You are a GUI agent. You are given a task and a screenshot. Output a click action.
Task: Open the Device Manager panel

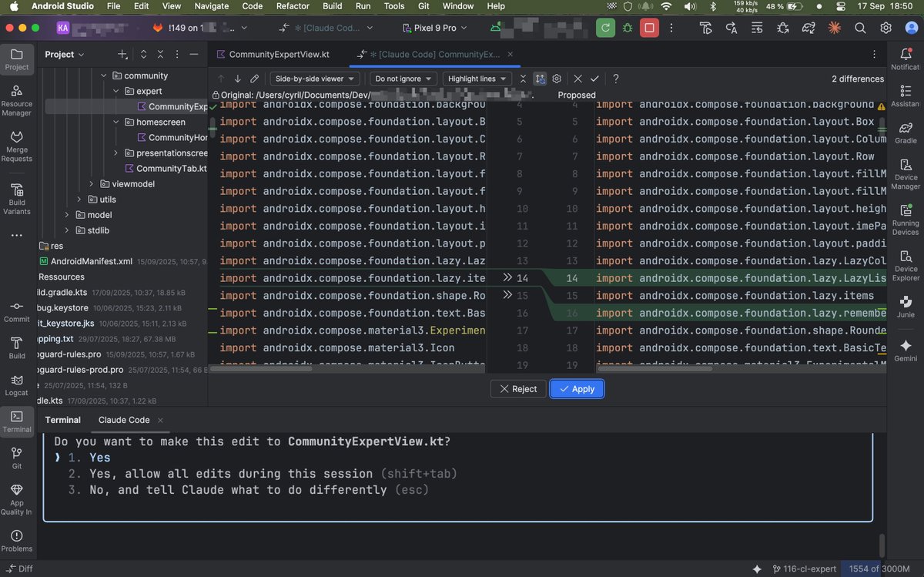point(906,173)
